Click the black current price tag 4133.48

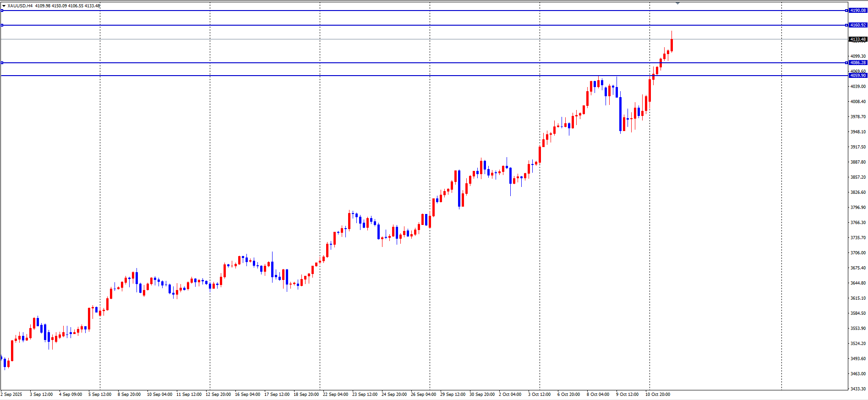[857, 39]
